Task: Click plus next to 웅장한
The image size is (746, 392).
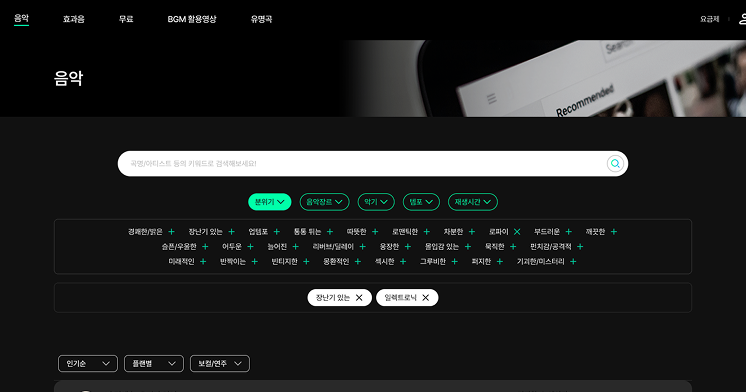Action: coord(408,246)
